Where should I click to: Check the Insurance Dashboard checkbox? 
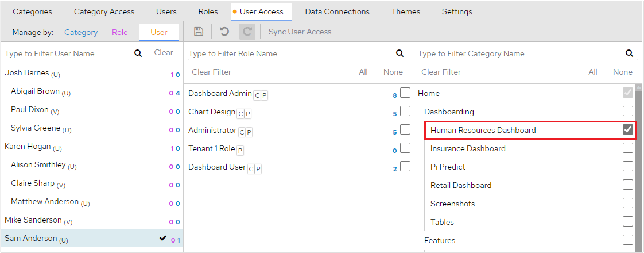point(627,148)
